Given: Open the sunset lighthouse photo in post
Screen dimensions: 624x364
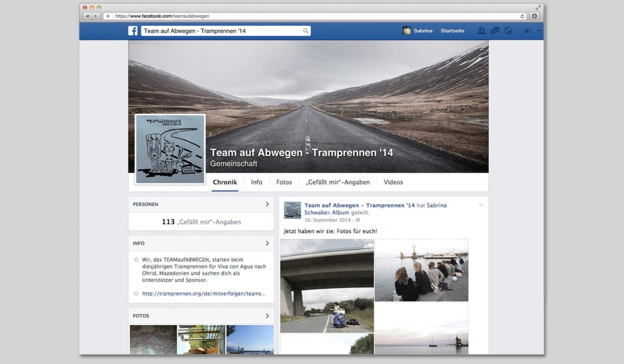Looking at the screenshot, I should 422,329.
